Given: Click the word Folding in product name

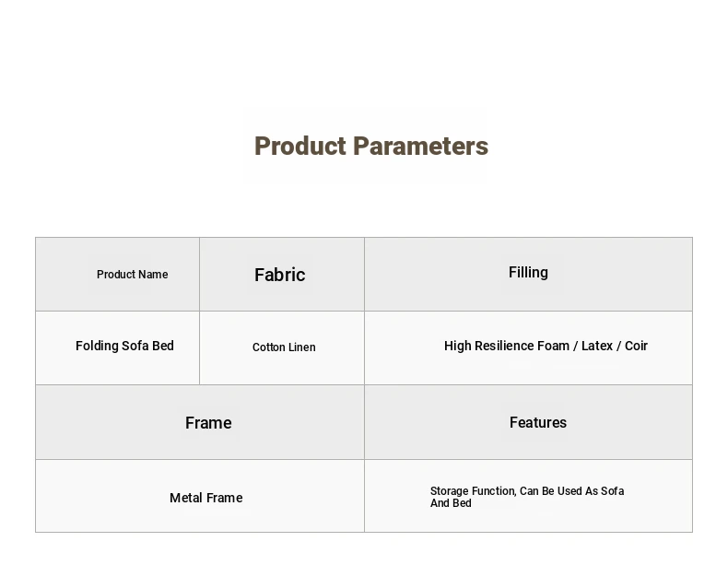Looking at the screenshot, I should 97,346.
